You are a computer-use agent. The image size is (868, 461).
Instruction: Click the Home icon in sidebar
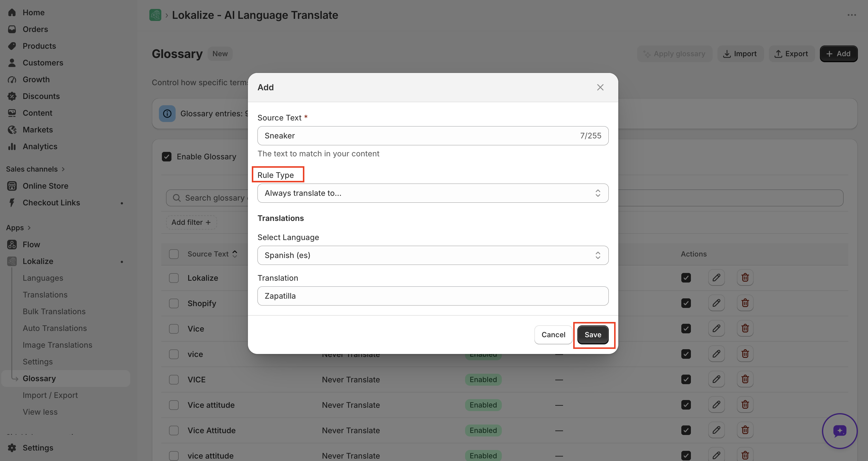(12, 13)
